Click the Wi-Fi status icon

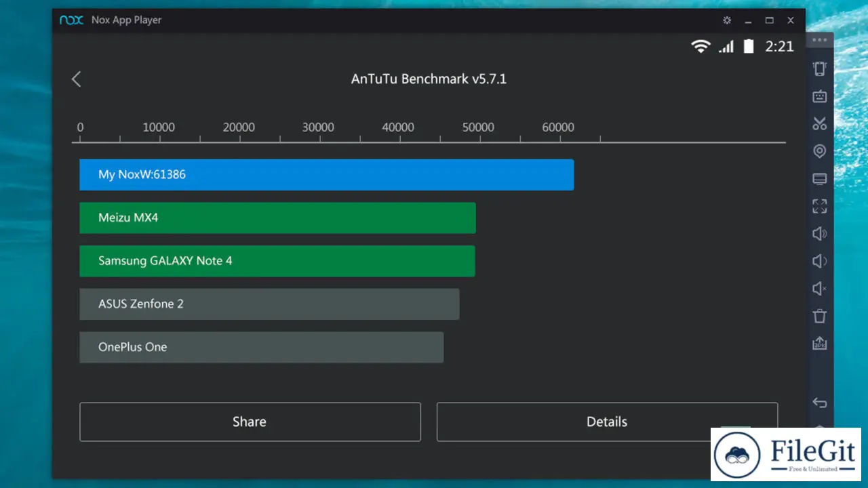point(701,46)
